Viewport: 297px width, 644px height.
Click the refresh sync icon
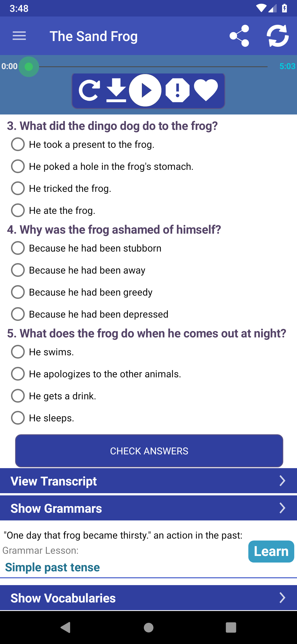[x=278, y=36]
